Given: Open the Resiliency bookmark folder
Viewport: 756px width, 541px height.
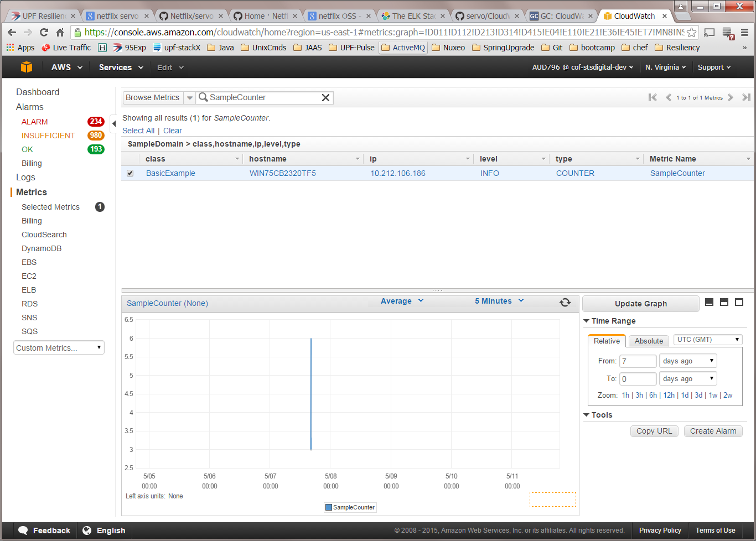Looking at the screenshot, I should pyautogui.click(x=677, y=48).
